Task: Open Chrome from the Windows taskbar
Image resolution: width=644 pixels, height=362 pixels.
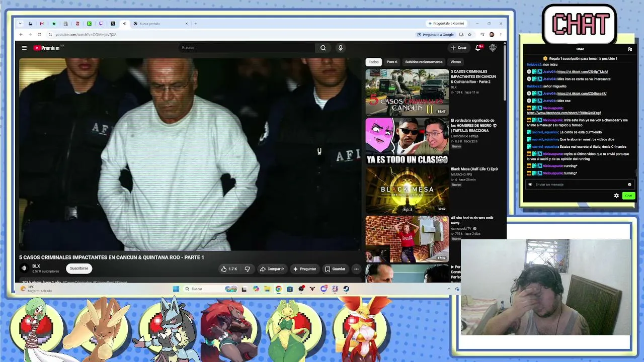Action: coord(278,289)
